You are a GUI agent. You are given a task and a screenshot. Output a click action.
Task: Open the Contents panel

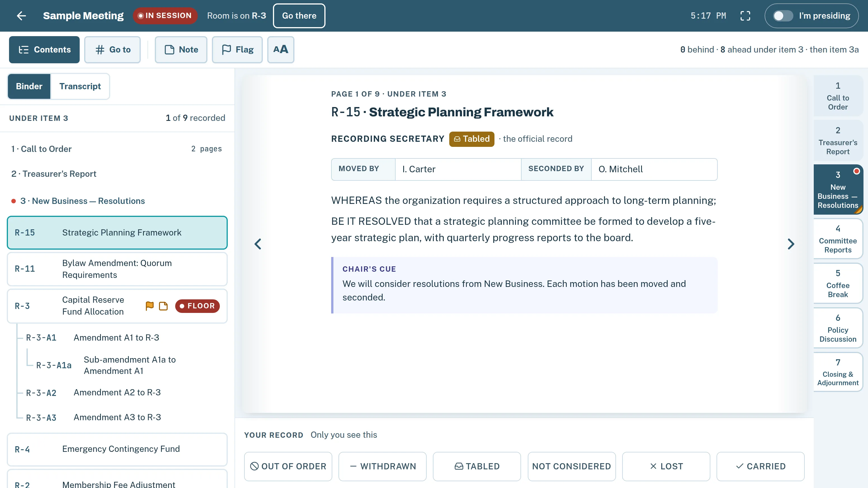44,49
